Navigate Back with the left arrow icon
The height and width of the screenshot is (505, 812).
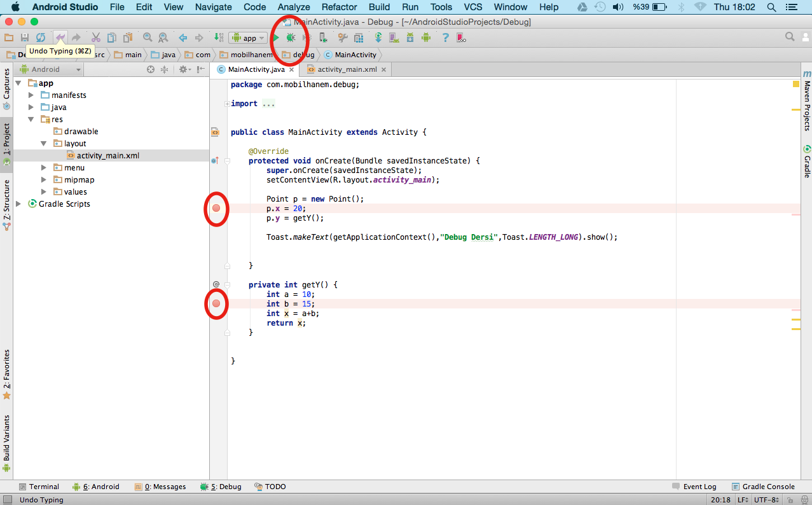coord(183,38)
